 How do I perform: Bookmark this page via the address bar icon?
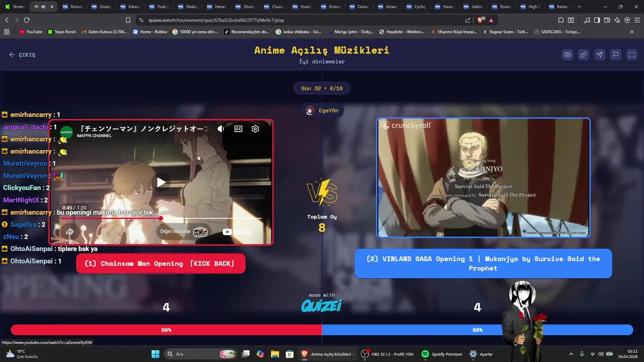tap(128, 20)
